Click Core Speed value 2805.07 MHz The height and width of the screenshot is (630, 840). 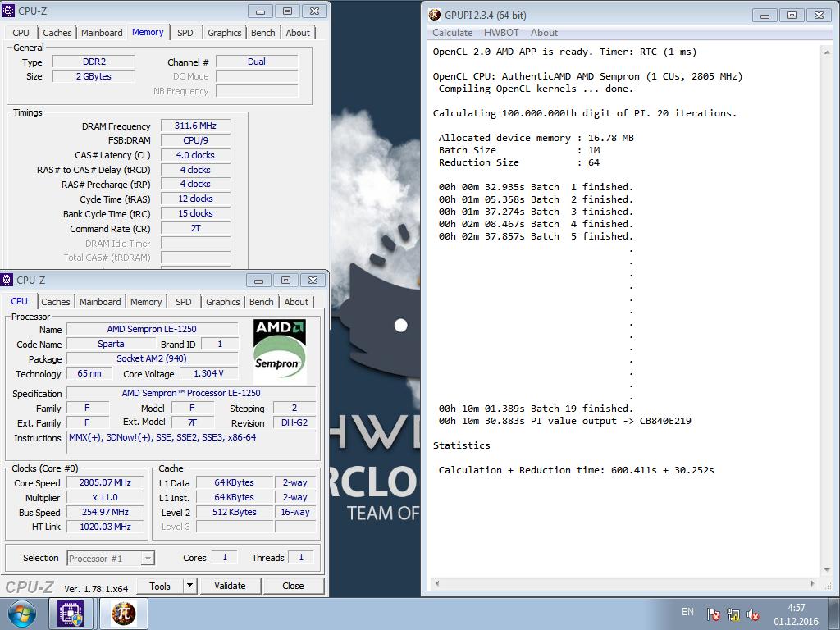(x=106, y=482)
